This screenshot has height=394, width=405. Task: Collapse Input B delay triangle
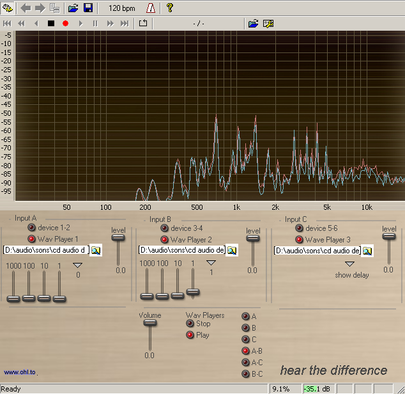211,263
